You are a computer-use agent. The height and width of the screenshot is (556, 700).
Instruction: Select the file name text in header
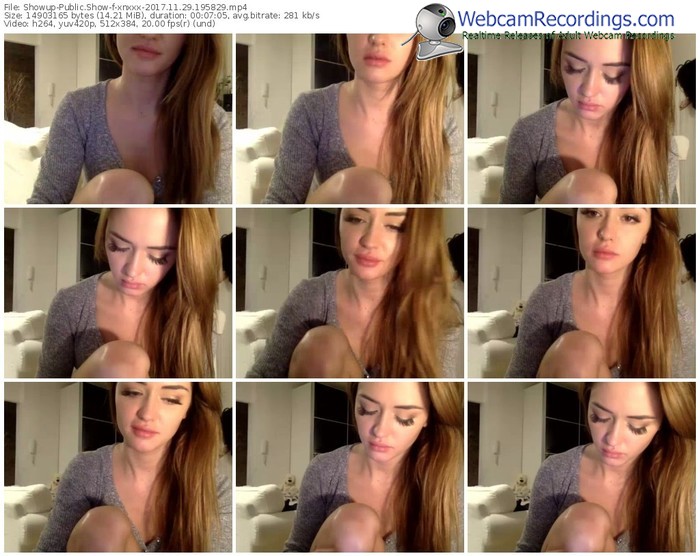[118, 6]
